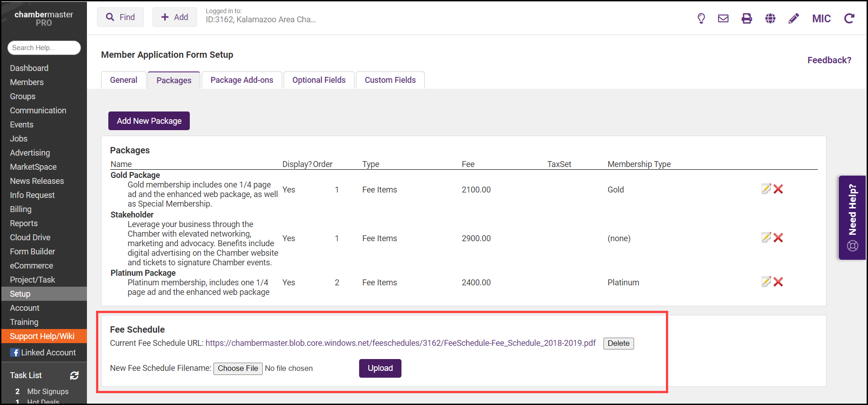Refresh the Task List
The width and height of the screenshot is (868, 405).
click(x=74, y=375)
